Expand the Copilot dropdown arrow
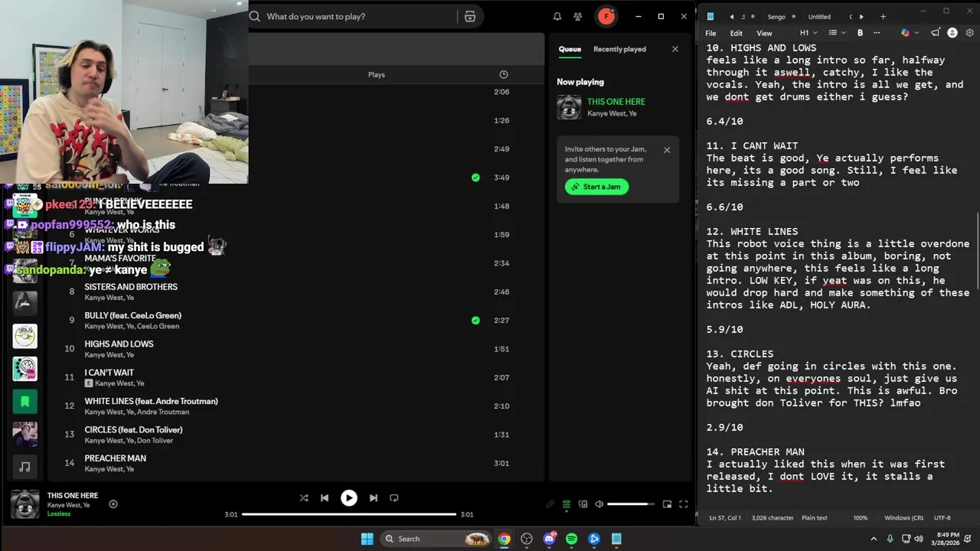Image resolution: width=980 pixels, height=551 pixels. point(916,33)
